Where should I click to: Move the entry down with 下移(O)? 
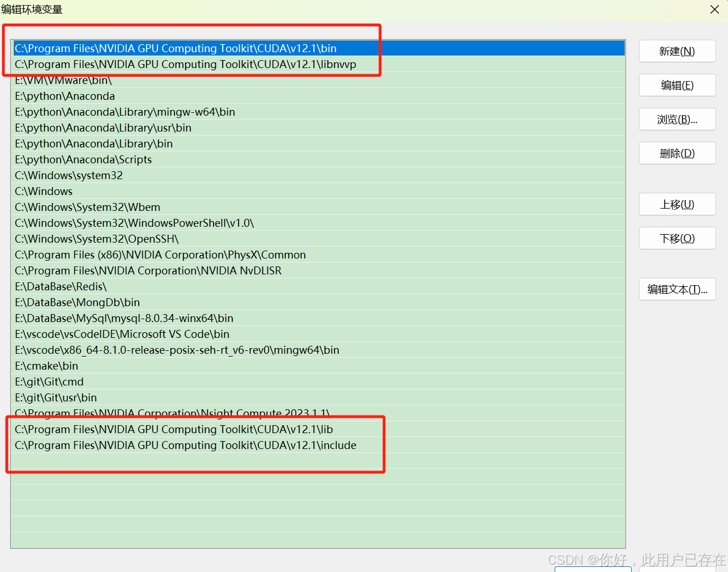click(677, 238)
